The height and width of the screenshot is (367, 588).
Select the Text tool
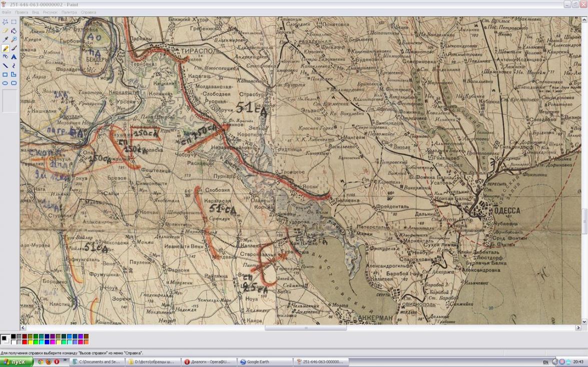tap(14, 57)
